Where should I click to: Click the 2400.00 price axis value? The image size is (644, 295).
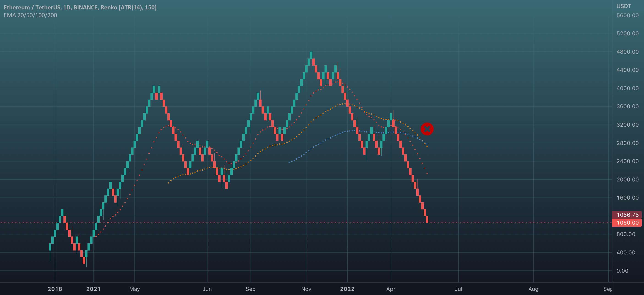pos(628,161)
